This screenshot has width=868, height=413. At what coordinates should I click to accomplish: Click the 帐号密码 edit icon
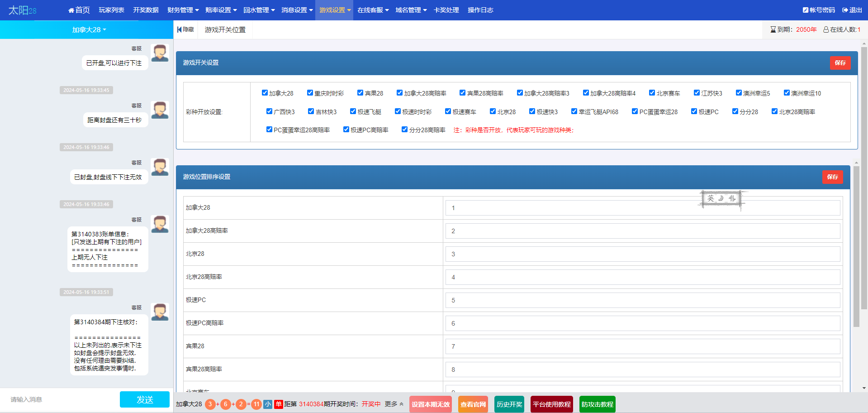click(x=806, y=10)
